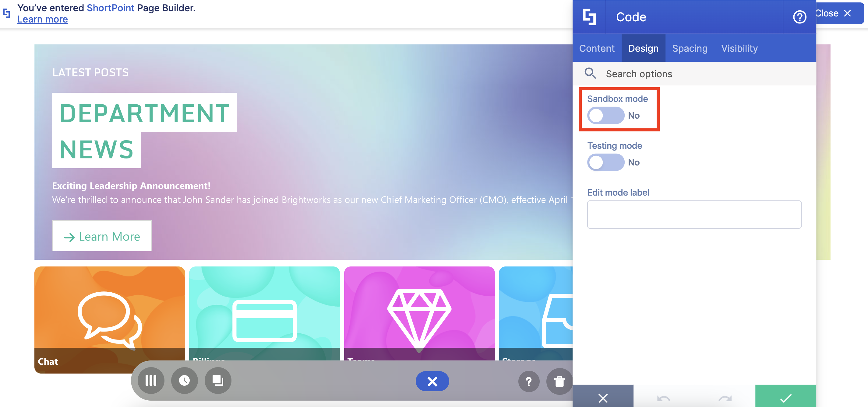868x407 pixels.
Task: Click the blue X button in bottom toolbar
Action: pos(432,381)
